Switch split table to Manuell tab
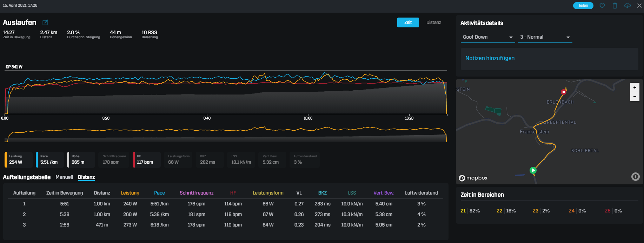Image resolution: width=644 pixels, height=243 pixels. (x=64, y=177)
